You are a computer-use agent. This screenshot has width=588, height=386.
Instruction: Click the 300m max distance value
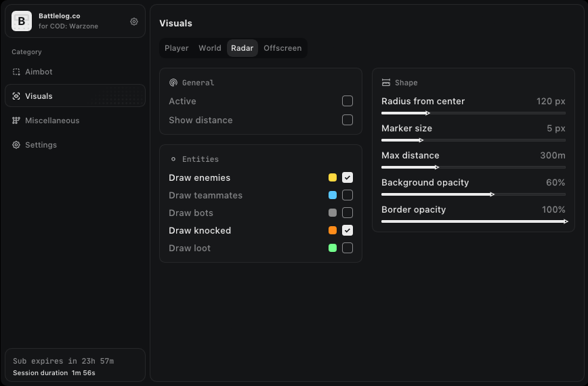point(552,155)
